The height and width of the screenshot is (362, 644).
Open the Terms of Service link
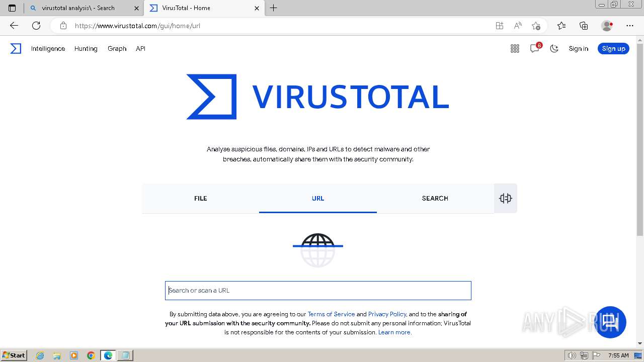coord(331,314)
